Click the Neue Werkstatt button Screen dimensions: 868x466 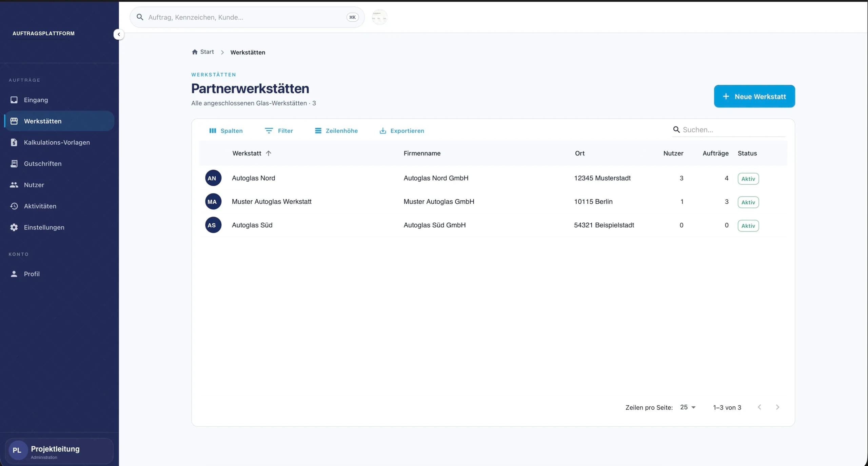pos(754,96)
